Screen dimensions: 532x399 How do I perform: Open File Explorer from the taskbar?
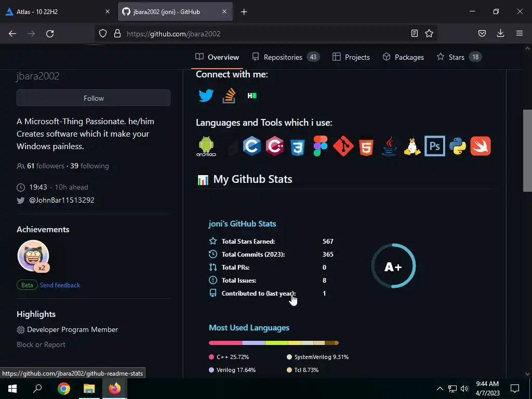[x=89, y=389]
